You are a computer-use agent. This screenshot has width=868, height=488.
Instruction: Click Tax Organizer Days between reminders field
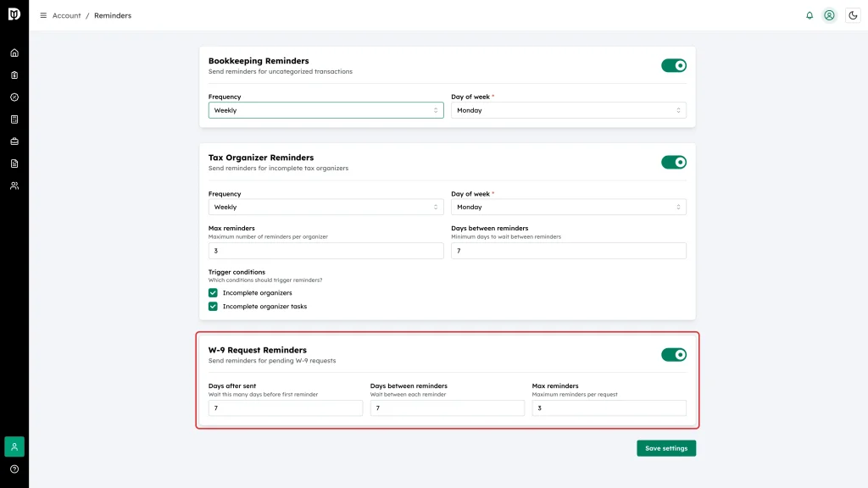tap(569, 251)
